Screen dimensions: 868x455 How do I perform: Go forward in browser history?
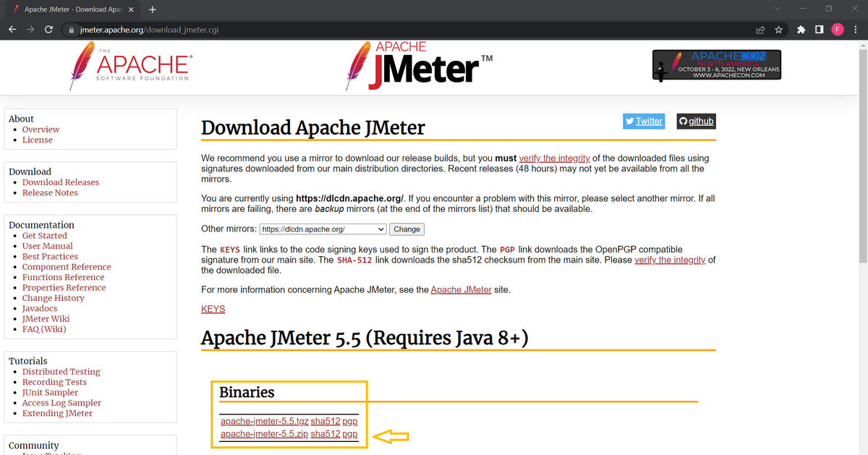point(30,30)
